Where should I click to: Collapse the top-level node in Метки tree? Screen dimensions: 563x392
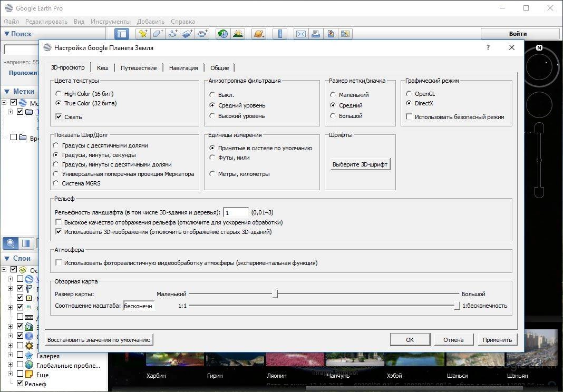tap(4, 103)
